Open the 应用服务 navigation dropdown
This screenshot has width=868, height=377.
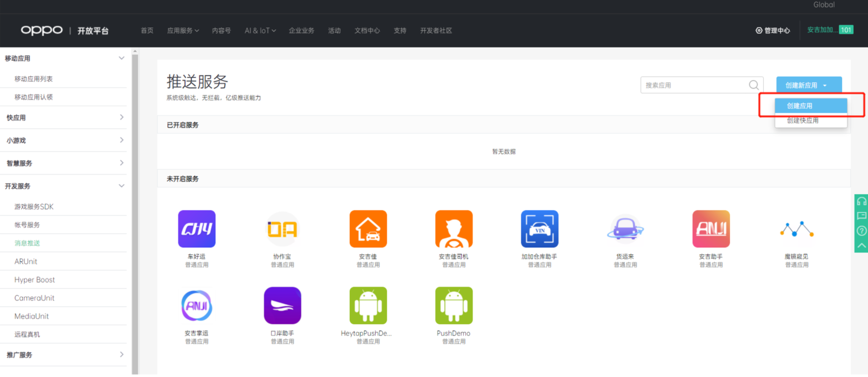click(183, 31)
